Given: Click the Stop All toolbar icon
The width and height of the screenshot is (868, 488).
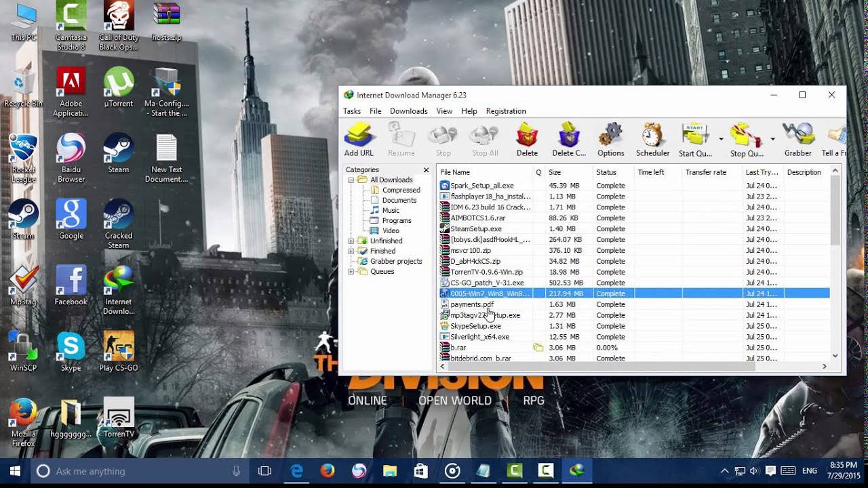Looking at the screenshot, I should pos(485,140).
